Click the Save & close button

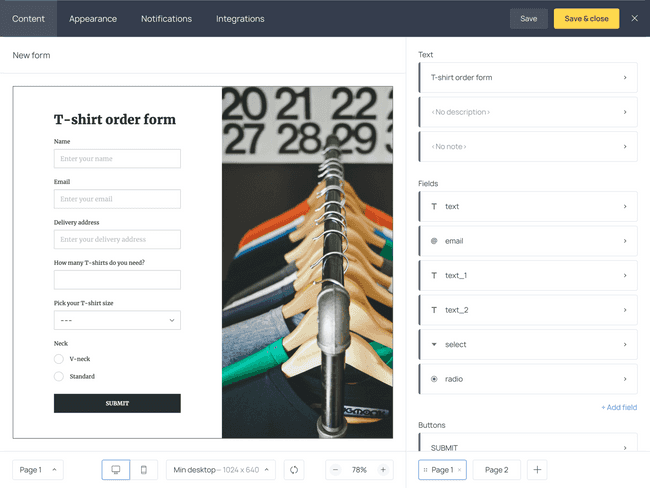tap(587, 19)
